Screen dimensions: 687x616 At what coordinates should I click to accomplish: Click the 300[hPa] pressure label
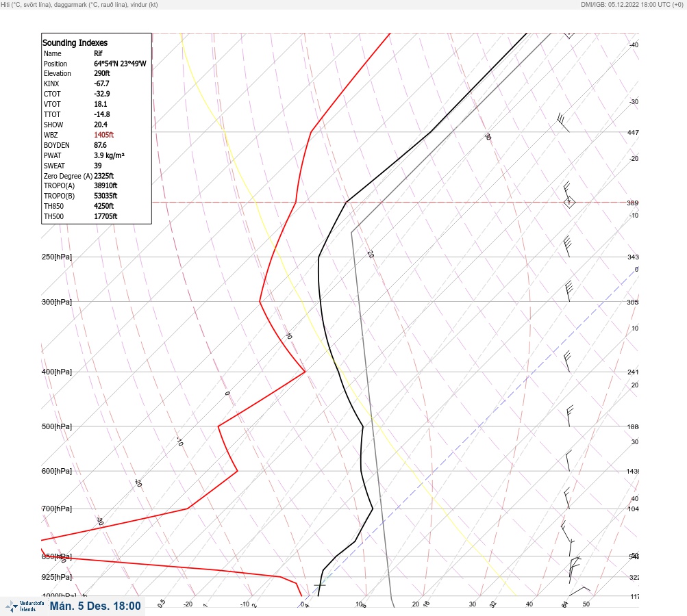click(x=57, y=302)
